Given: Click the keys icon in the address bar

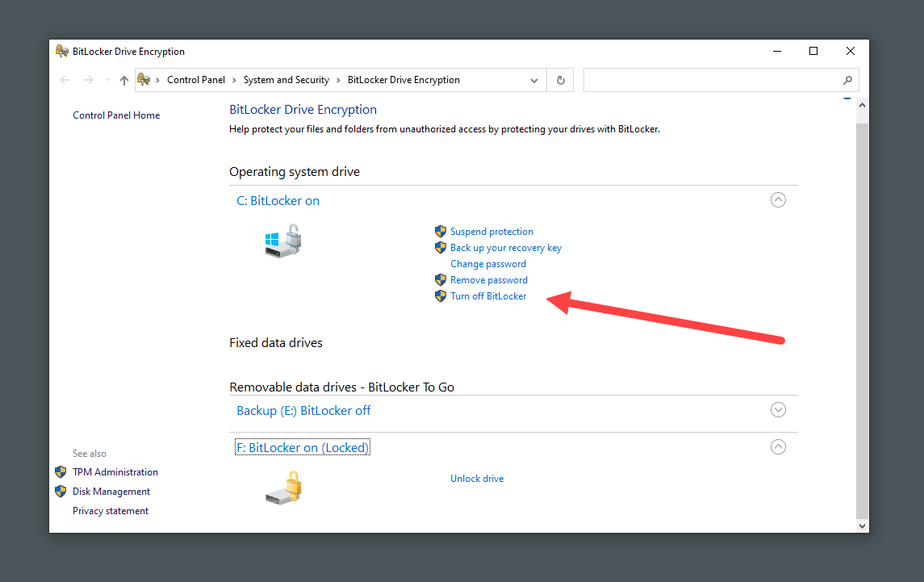Looking at the screenshot, I should 143,79.
